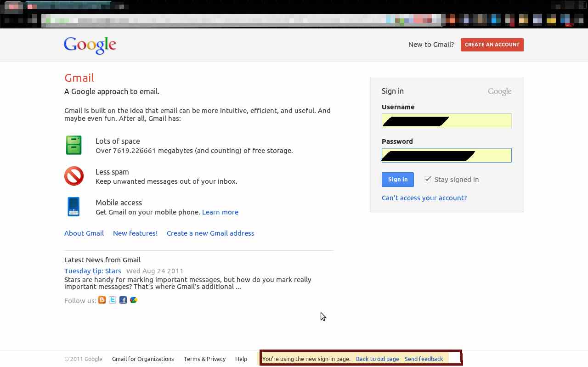Open the Help footer link

[x=241, y=359]
